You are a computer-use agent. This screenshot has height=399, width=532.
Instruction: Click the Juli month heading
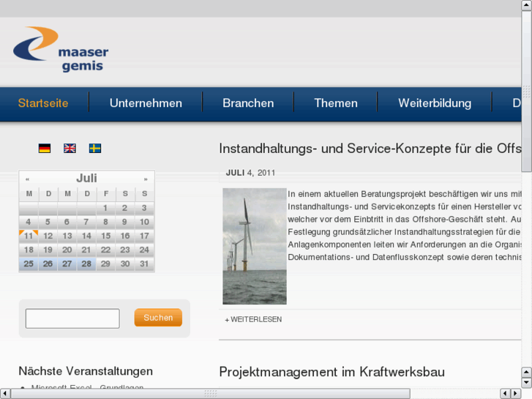point(86,178)
